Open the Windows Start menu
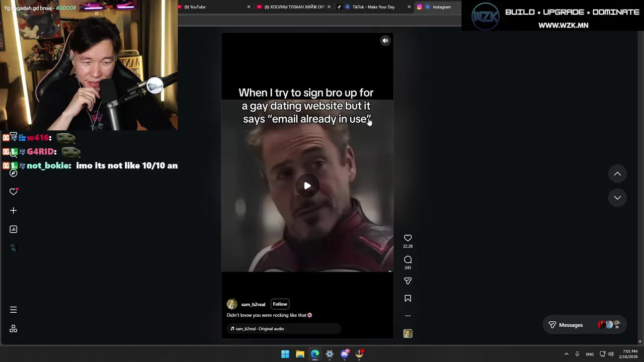The height and width of the screenshot is (362, 644). (x=285, y=354)
